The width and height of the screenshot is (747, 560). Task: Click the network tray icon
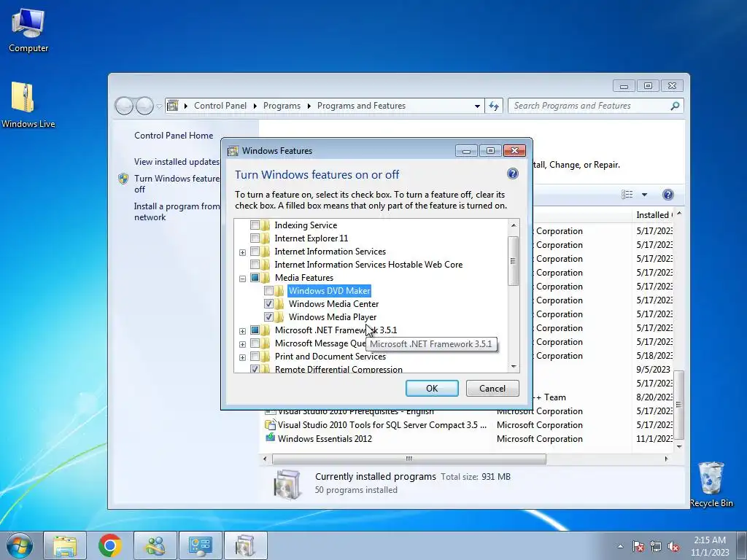(x=656, y=547)
